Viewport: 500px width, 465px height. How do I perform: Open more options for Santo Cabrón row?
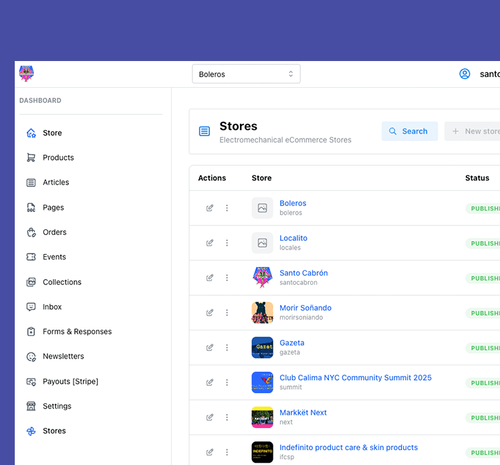[x=227, y=278]
